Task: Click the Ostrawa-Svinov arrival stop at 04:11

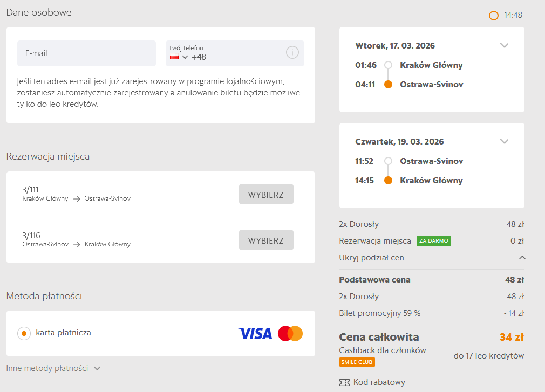Action: tap(431, 85)
